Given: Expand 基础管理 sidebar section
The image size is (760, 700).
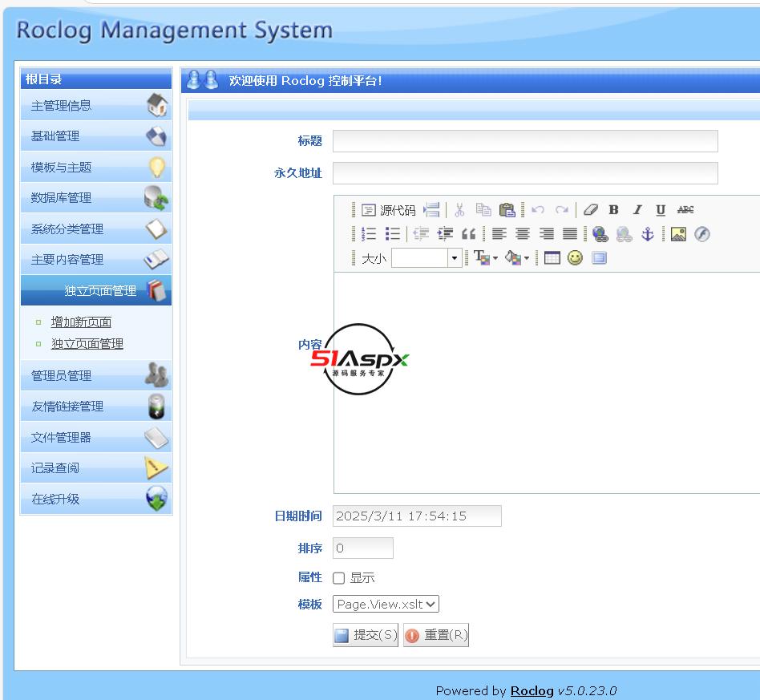Looking at the screenshot, I should tap(96, 136).
